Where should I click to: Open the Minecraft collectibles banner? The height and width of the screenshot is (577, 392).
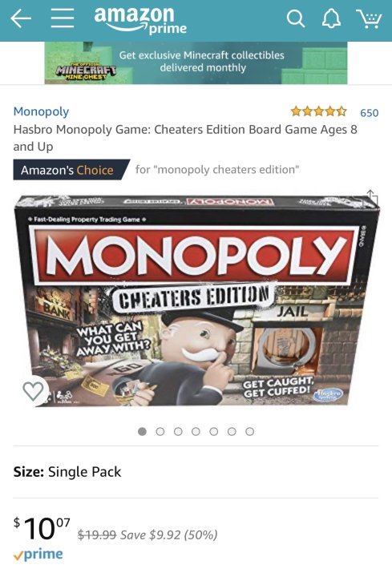click(196, 63)
